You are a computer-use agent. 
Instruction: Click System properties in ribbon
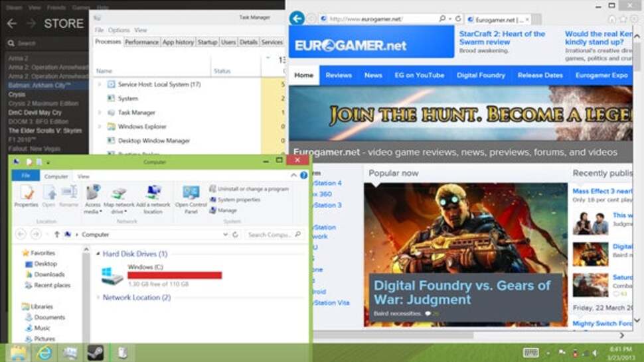click(235, 200)
